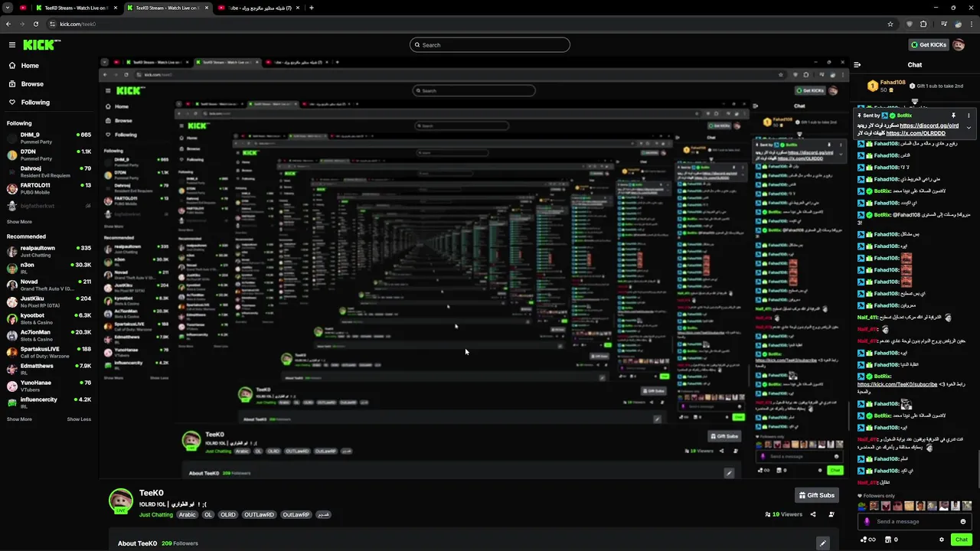
Task: Expand Recommended with Show More
Action: click(x=19, y=419)
